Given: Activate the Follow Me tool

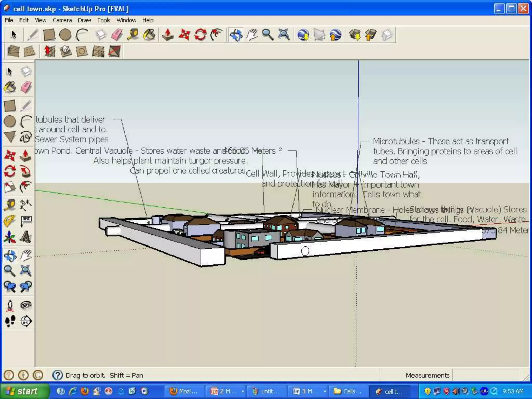Looking at the screenshot, I should click(x=26, y=171).
